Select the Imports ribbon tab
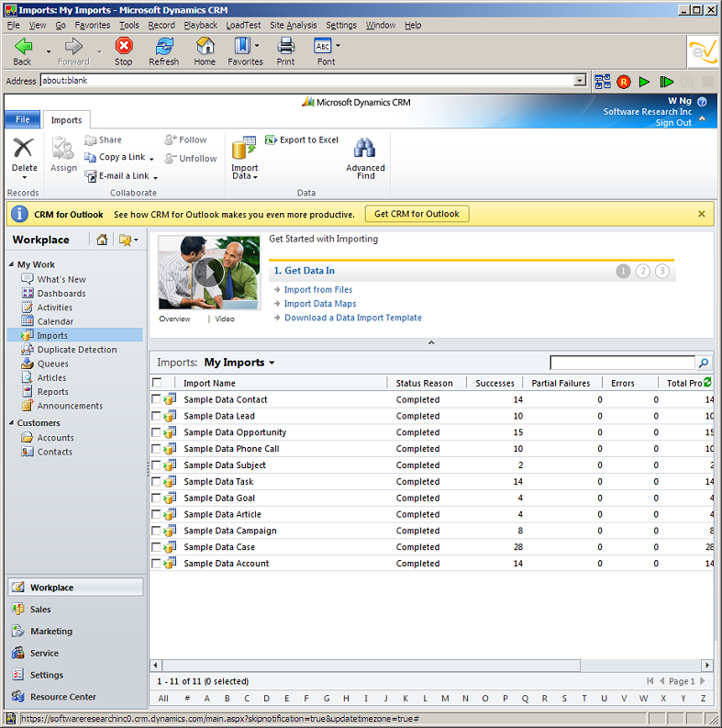 [66, 119]
